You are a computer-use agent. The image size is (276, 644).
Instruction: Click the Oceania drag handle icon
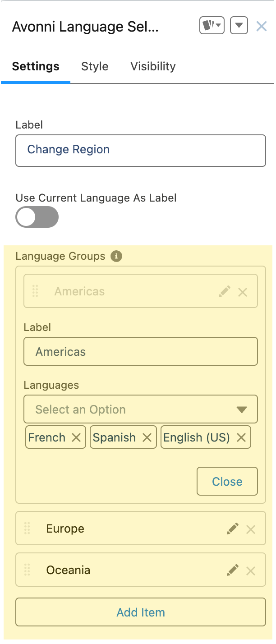click(27, 570)
